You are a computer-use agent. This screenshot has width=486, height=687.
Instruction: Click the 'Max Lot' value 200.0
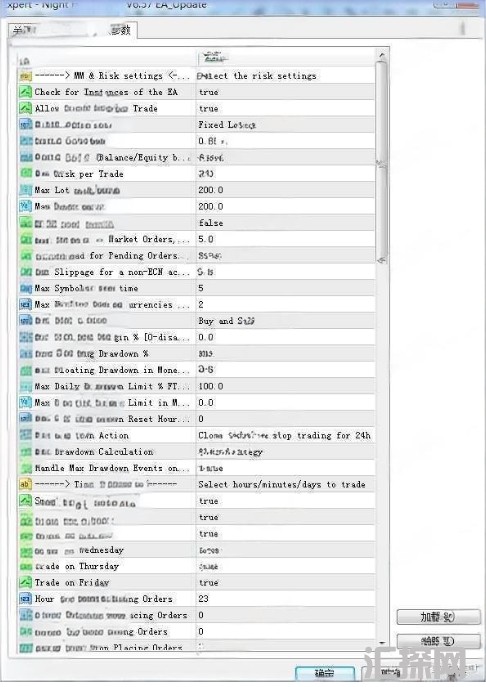click(211, 190)
